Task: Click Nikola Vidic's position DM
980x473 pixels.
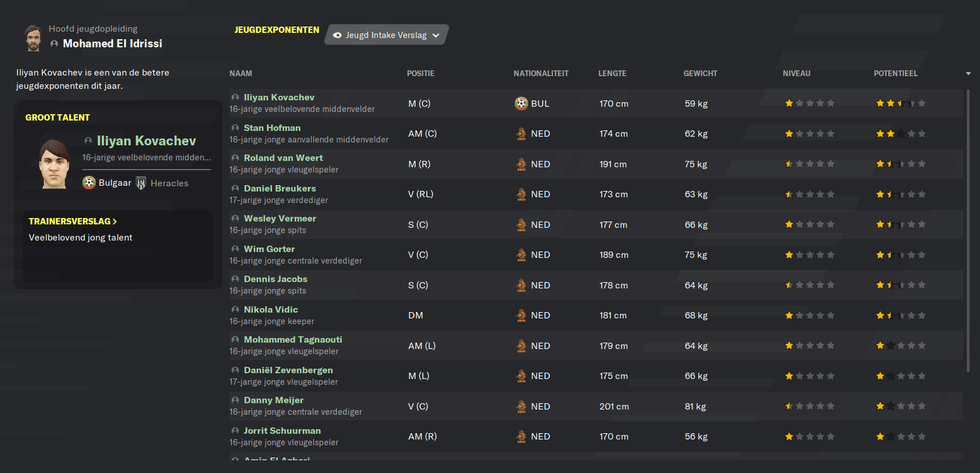Action: 416,316
